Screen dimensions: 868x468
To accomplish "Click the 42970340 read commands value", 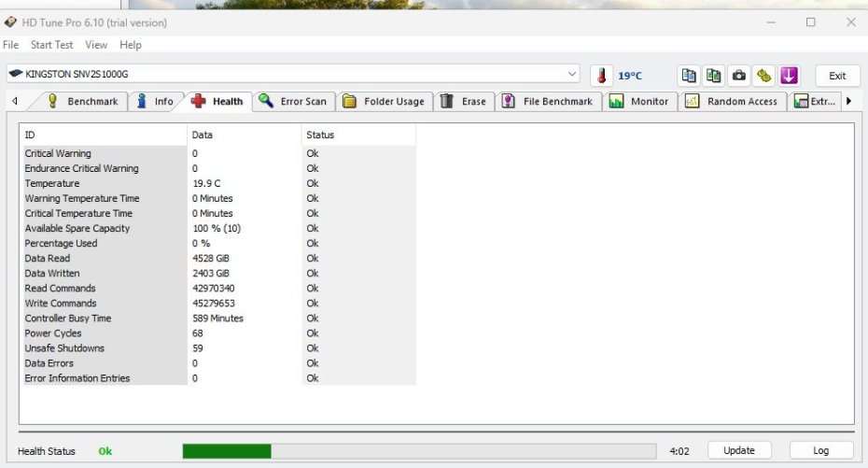I will coord(214,288).
